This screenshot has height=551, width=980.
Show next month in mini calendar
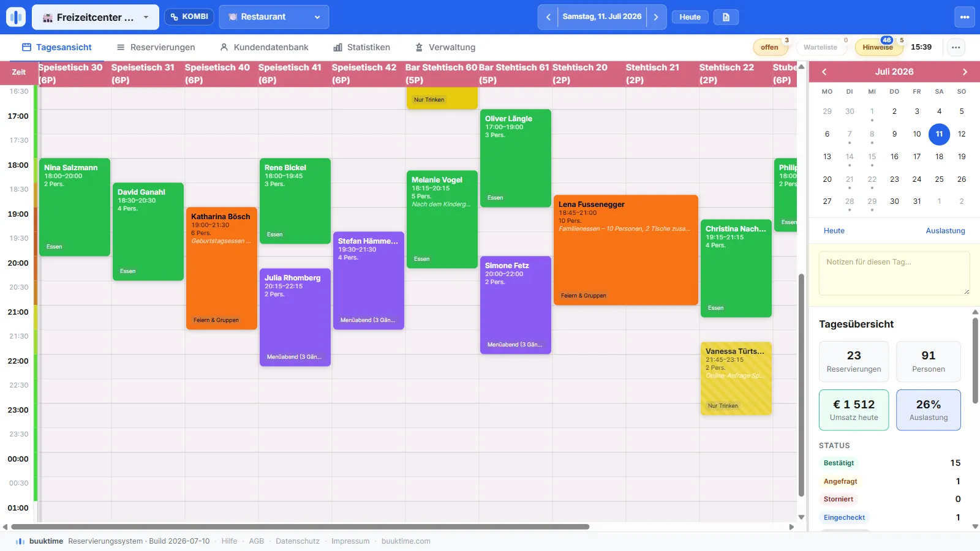tap(965, 72)
